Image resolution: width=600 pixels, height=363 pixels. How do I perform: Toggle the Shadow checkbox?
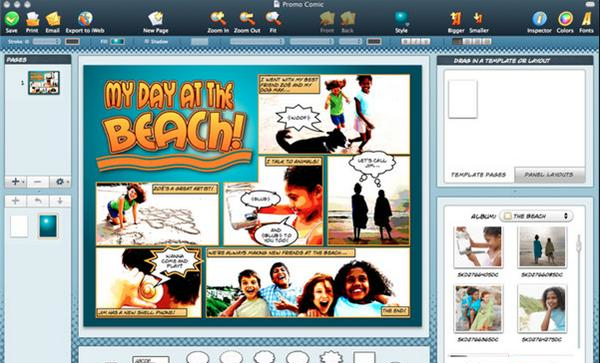(147, 41)
